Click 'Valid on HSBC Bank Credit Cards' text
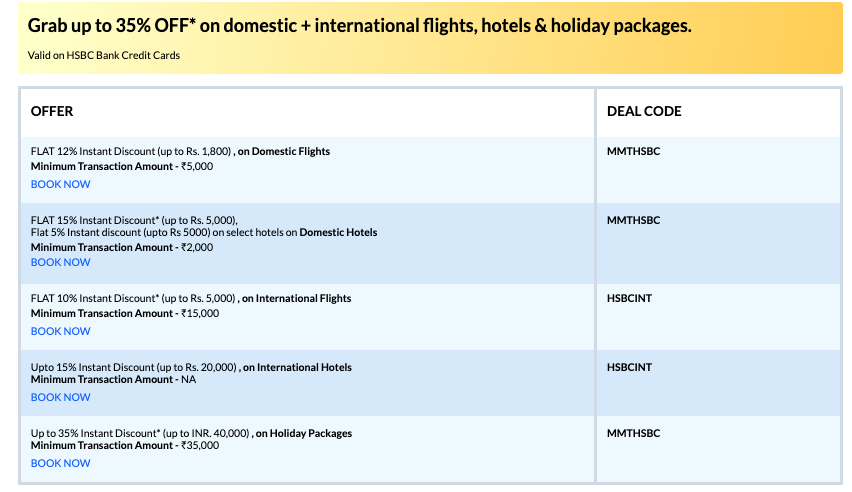Image resolution: width=852 pixels, height=492 pixels. (x=104, y=55)
